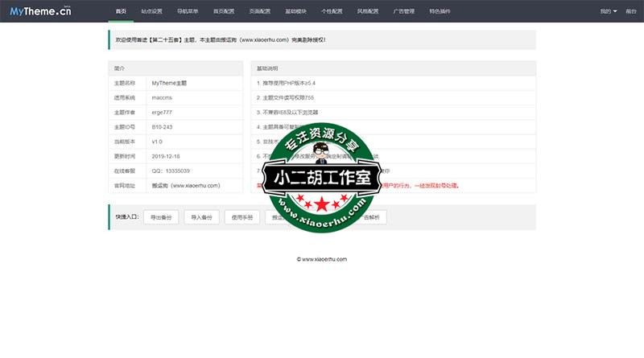Open the 首页 tab in navigation
644x358 pixels.
(x=121, y=12)
